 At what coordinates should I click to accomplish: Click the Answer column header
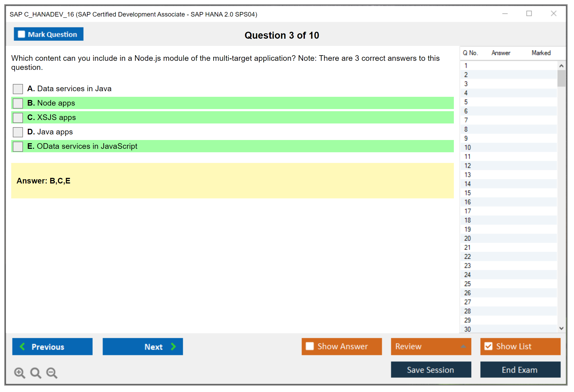point(501,53)
